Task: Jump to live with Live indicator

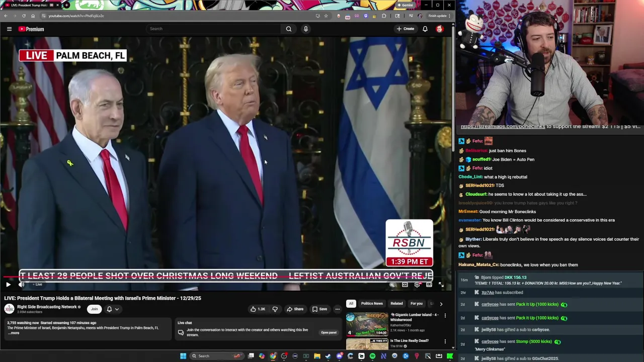Action: tap(38, 285)
